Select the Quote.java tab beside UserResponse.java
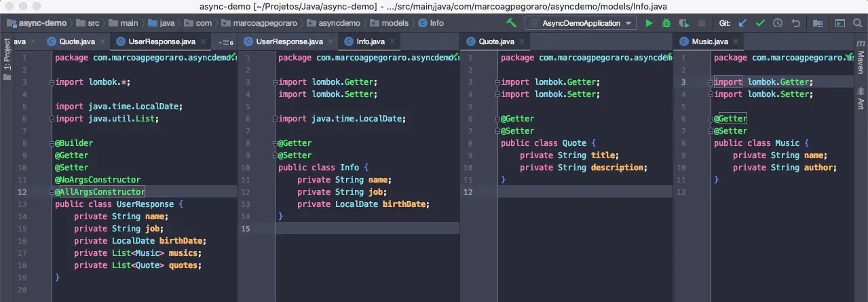This screenshot has width=868, height=302. pos(75,42)
